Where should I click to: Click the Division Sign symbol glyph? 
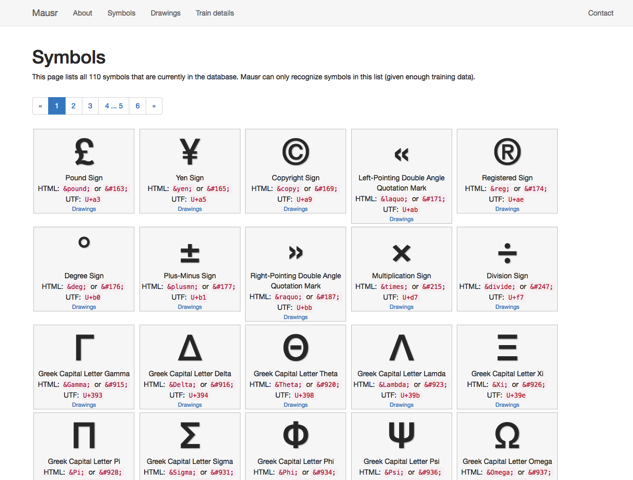click(x=507, y=254)
